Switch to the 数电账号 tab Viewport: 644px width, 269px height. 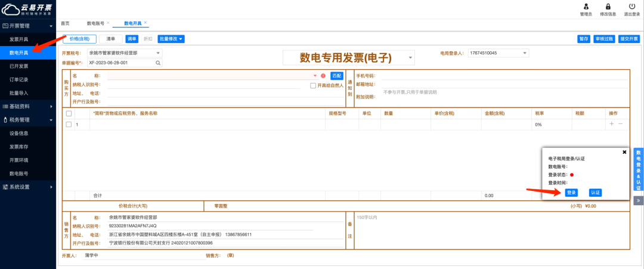tap(95, 23)
